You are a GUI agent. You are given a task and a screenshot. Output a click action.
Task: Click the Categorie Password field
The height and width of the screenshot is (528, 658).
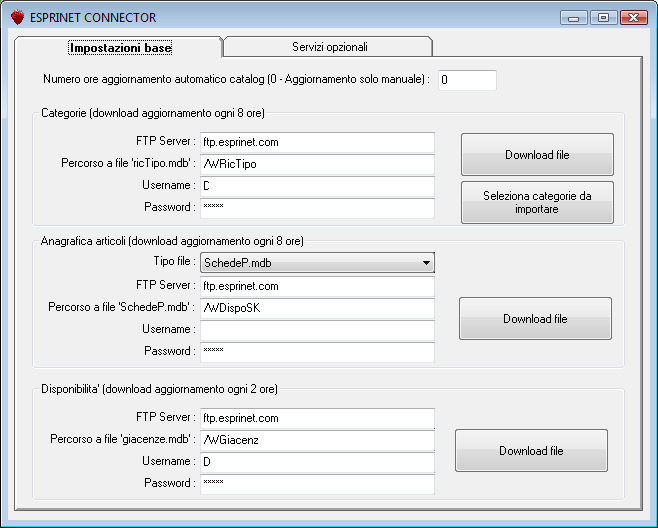coord(317,208)
